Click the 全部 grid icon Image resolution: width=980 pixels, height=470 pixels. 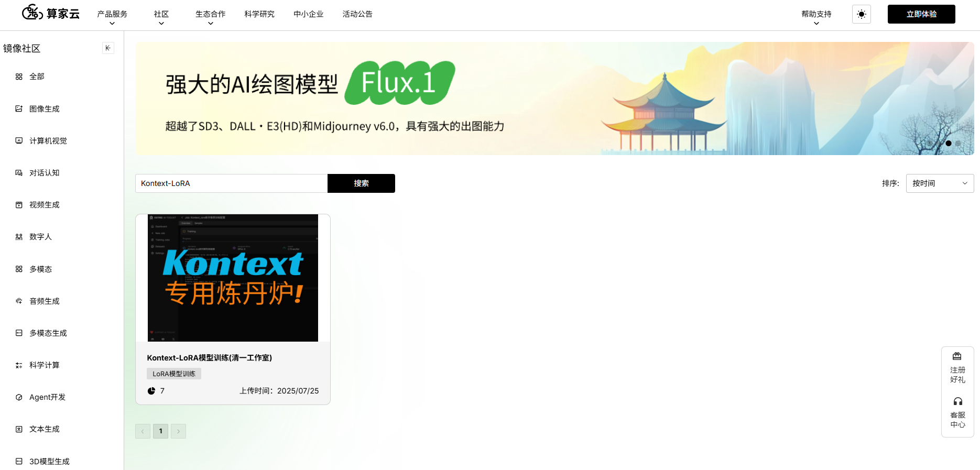(x=19, y=76)
